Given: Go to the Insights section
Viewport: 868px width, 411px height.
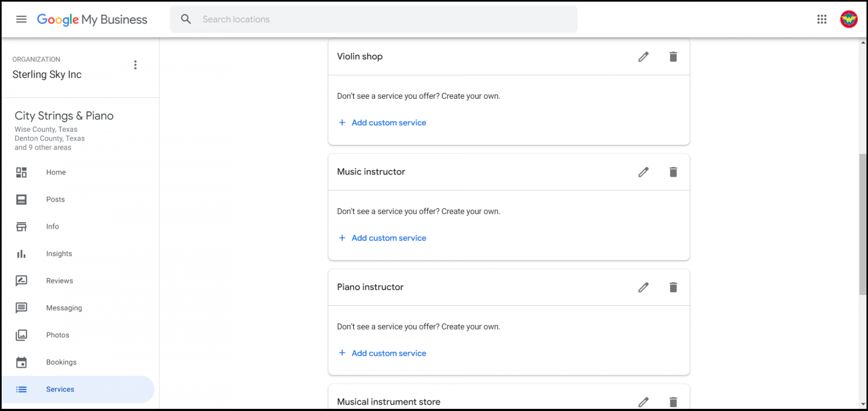Looking at the screenshot, I should tap(59, 254).
